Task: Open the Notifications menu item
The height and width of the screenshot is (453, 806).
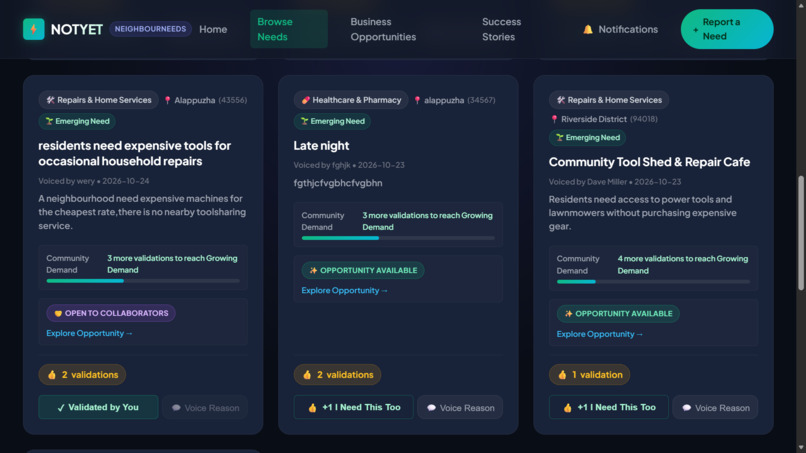Action: 620,29
